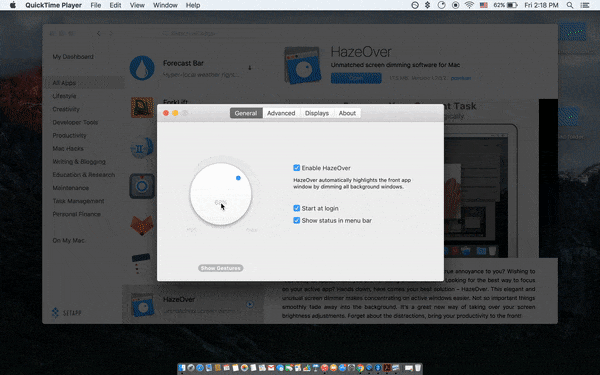Select Maintenance category in Setapp
The image size is (600, 375).
(x=70, y=188)
